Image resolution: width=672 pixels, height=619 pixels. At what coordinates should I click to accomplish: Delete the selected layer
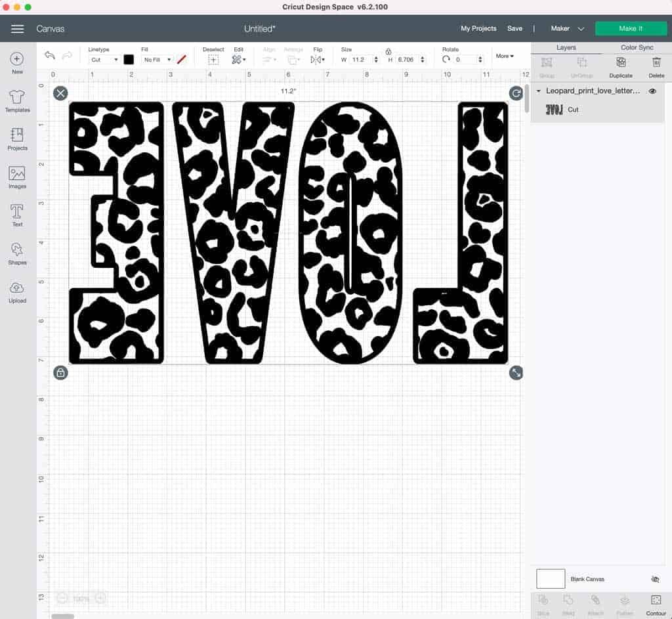coord(656,68)
